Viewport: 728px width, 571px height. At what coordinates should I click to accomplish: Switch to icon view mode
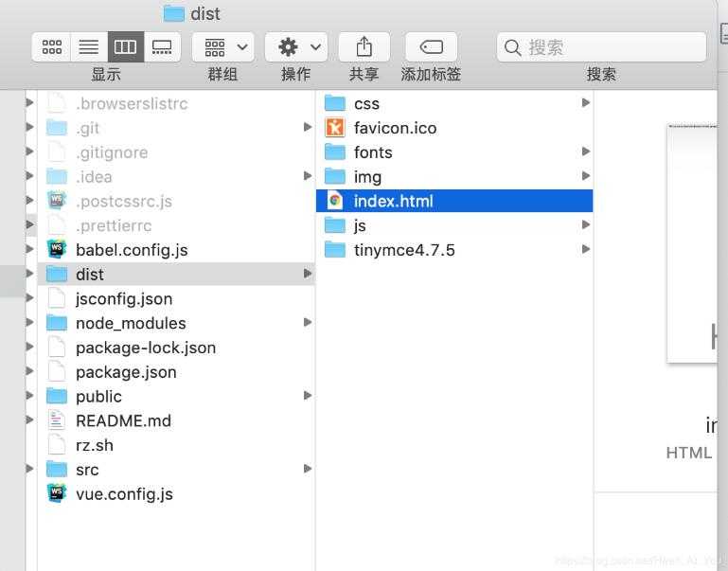[52, 46]
